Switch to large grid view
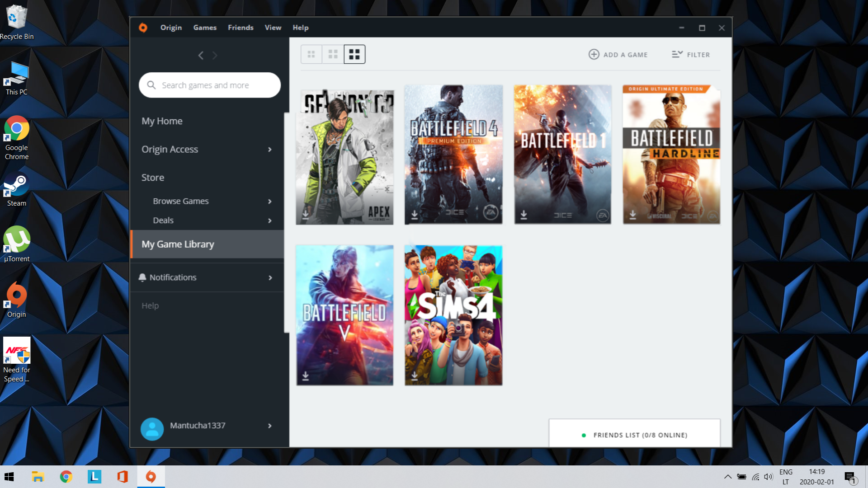Screen dimensions: 868x488 point(354,54)
